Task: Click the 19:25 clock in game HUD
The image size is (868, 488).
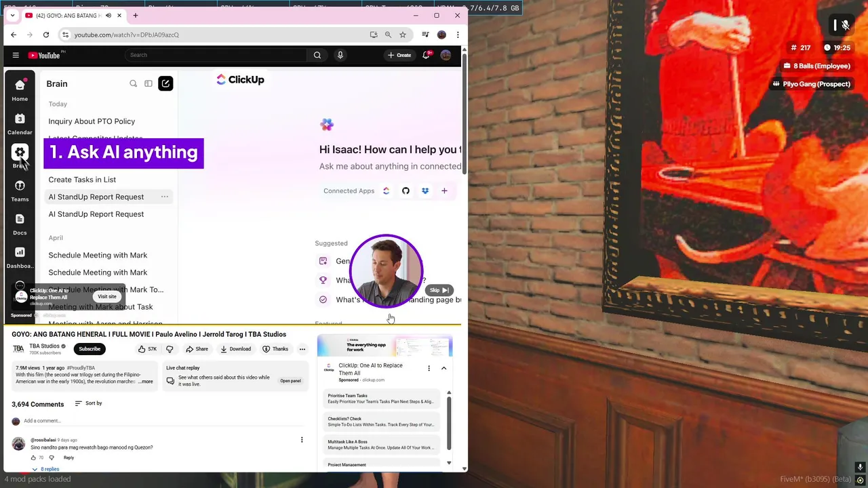Action: 837,47
